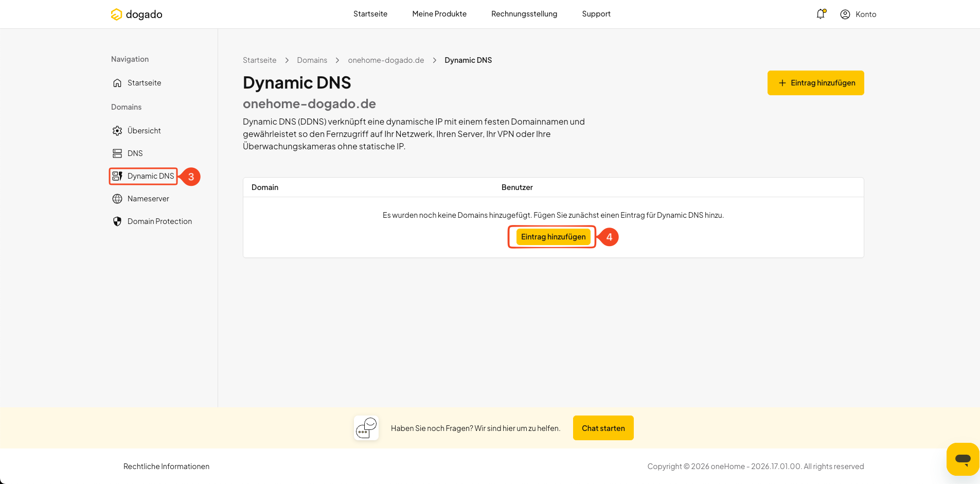
Task: Open Support in the top menu
Action: pyautogui.click(x=596, y=14)
